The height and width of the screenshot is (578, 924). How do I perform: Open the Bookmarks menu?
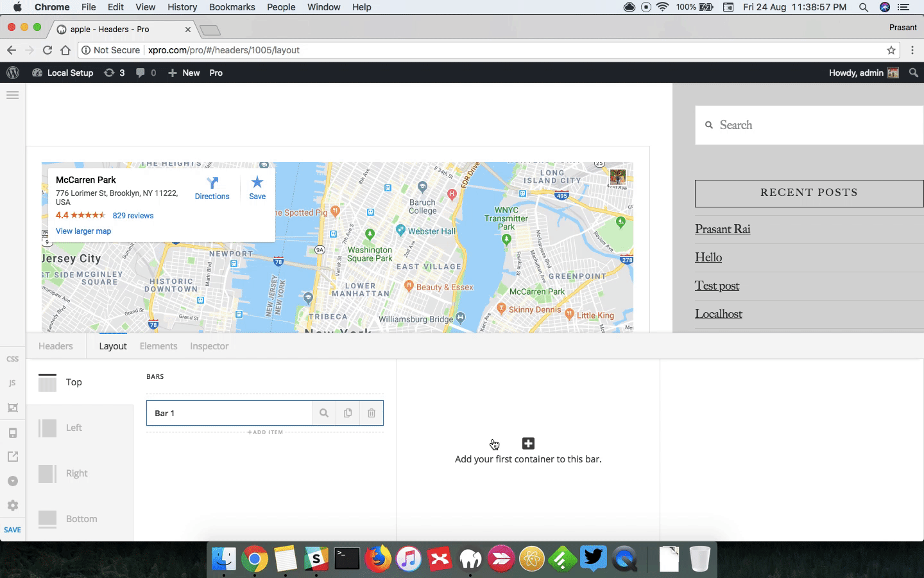click(232, 7)
